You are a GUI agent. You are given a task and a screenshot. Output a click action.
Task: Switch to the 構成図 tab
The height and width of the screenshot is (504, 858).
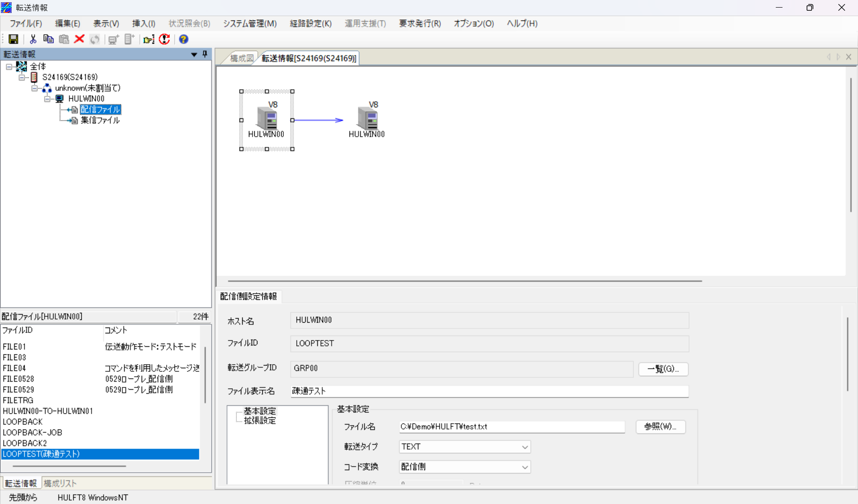coord(241,58)
